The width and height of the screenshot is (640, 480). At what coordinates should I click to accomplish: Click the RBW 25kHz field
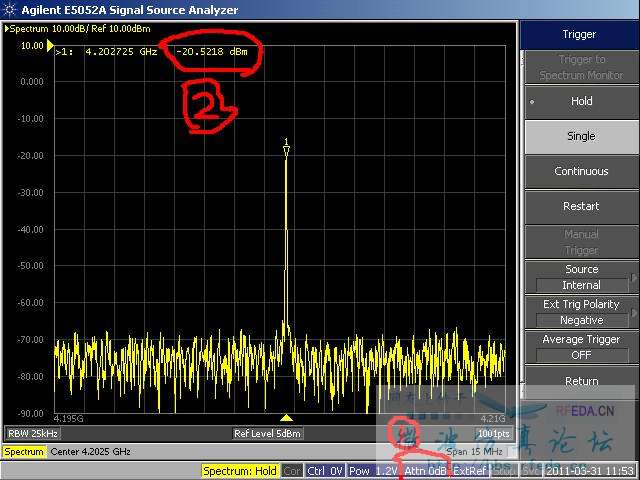click(x=33, y=433)
